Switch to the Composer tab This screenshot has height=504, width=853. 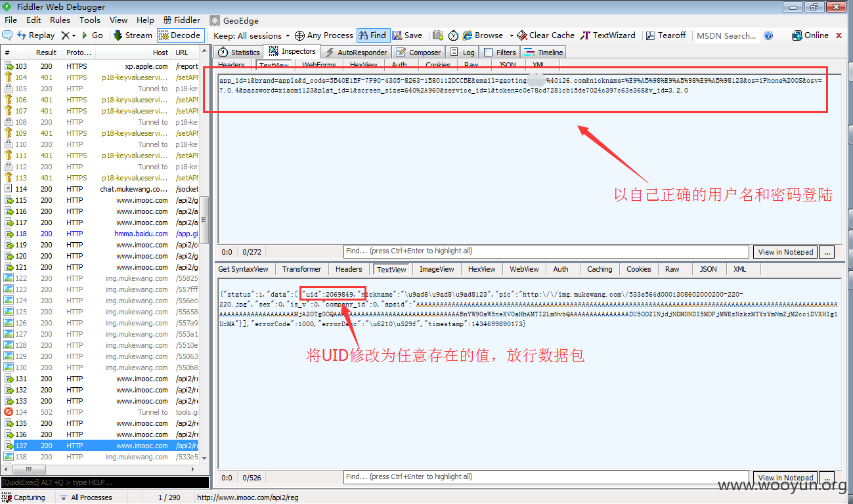click(x=418, y=52)
